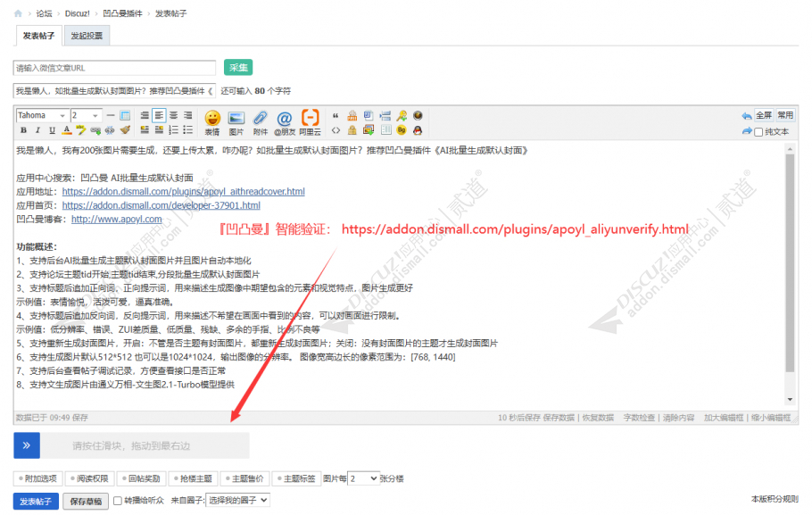Insert a table via toolbar icon

[x=125, y=115]
